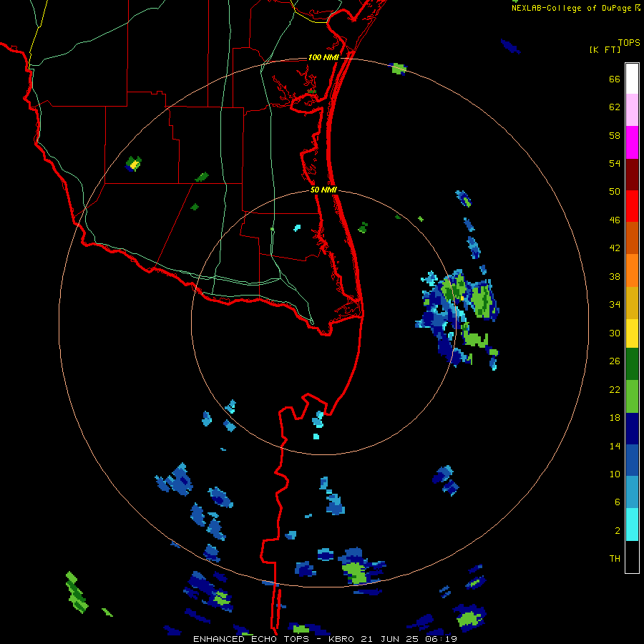Click the yellow-core echo cell northwest of radar

(134, 164)
